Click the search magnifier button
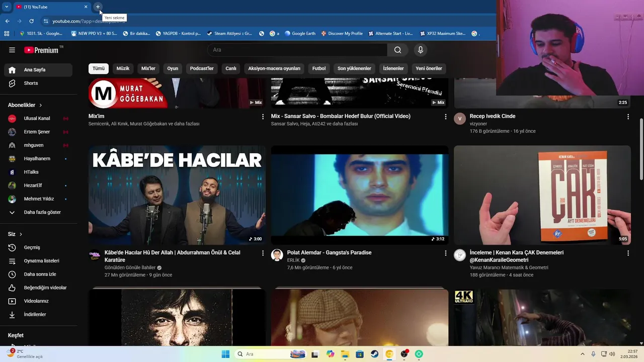 tap(397, 50)
